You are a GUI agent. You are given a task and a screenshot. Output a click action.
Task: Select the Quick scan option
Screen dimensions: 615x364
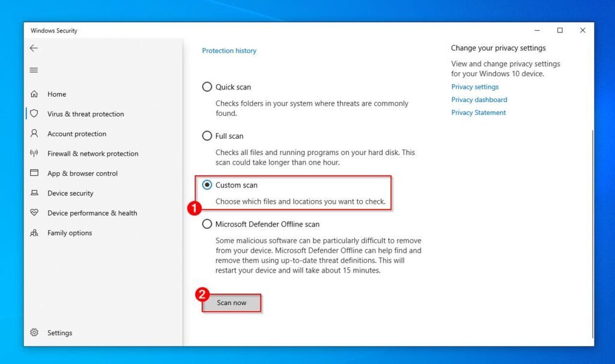(x=207, y=86)
